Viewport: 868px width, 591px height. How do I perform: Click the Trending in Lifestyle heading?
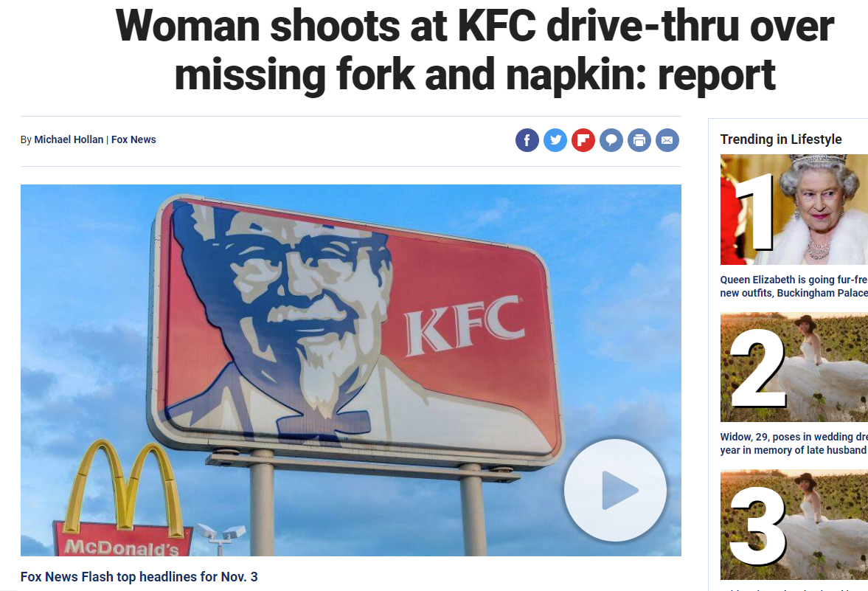[780, 139]
